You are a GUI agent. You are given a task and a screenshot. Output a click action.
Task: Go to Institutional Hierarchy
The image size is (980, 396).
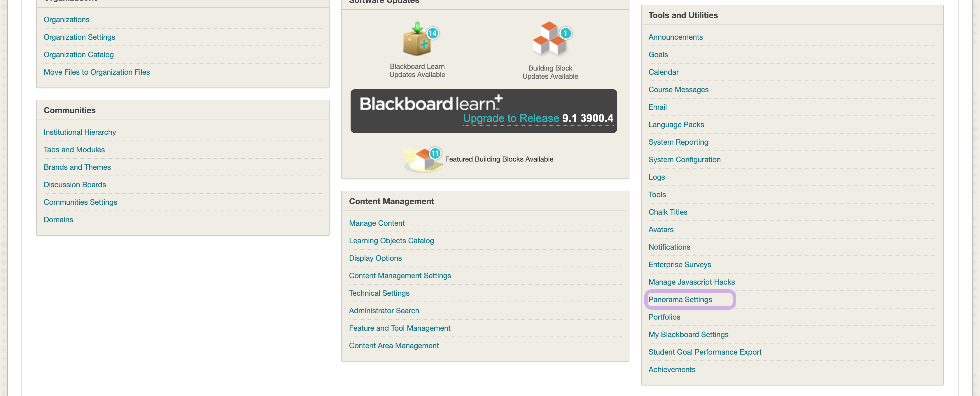click(80, 132)
